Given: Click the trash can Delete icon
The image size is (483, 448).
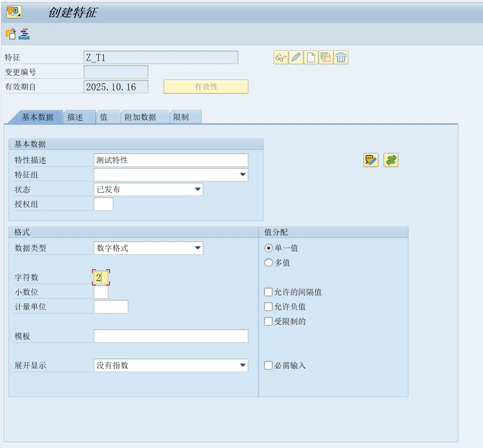Looking at the screenshot, I should pyautogui.click(x=341, y=58).
